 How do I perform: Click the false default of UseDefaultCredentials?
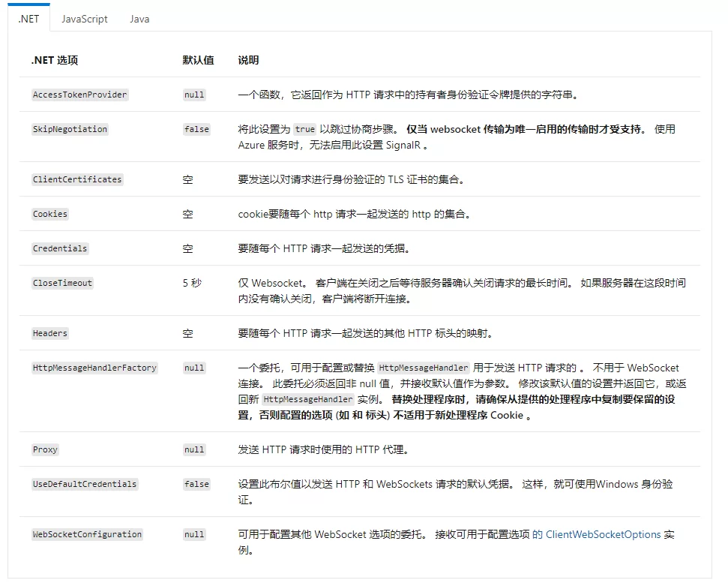[x=197, y=484]
